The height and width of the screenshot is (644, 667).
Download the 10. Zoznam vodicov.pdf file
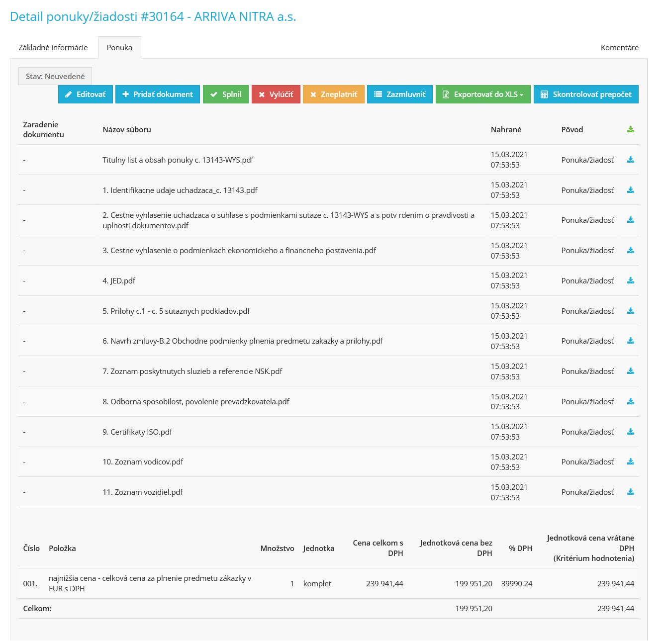630,462
